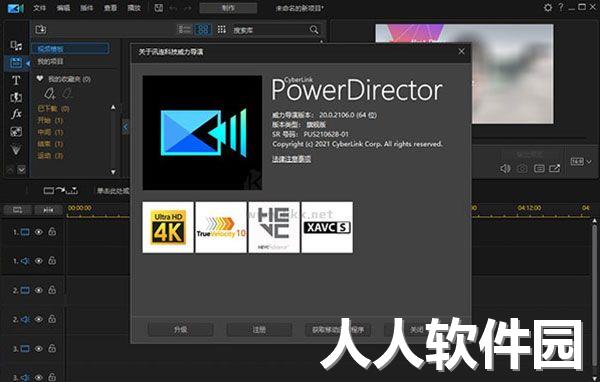This screenshot has height=382, width=600.
Task: Take a snapshot with the camera icon
Action: [x=522, y=168]
